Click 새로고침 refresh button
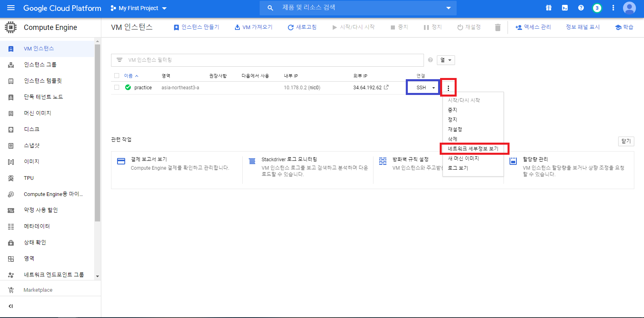Viewport: 644px width, 318px height. 302,27
